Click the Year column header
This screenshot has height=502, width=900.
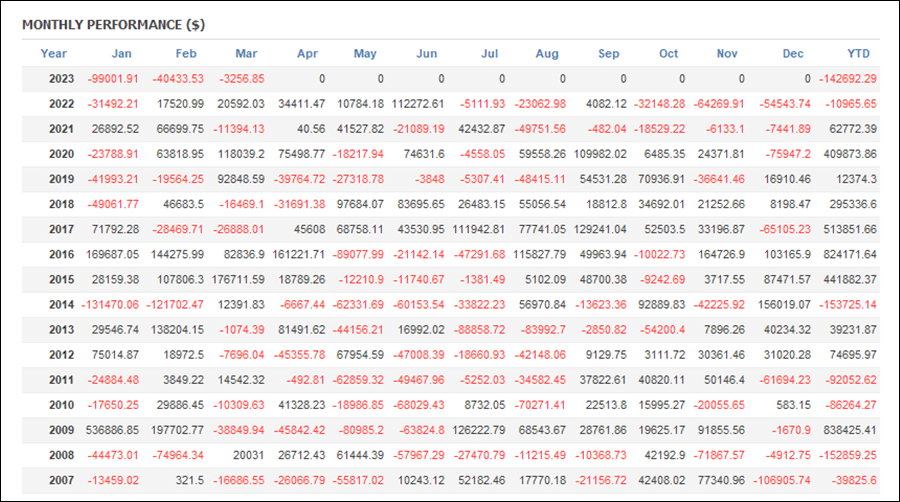pos(53,53)
